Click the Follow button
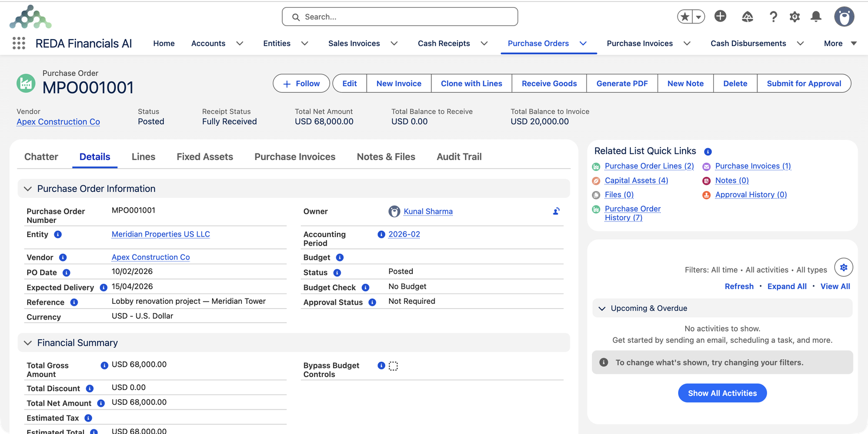 [301, 84]
